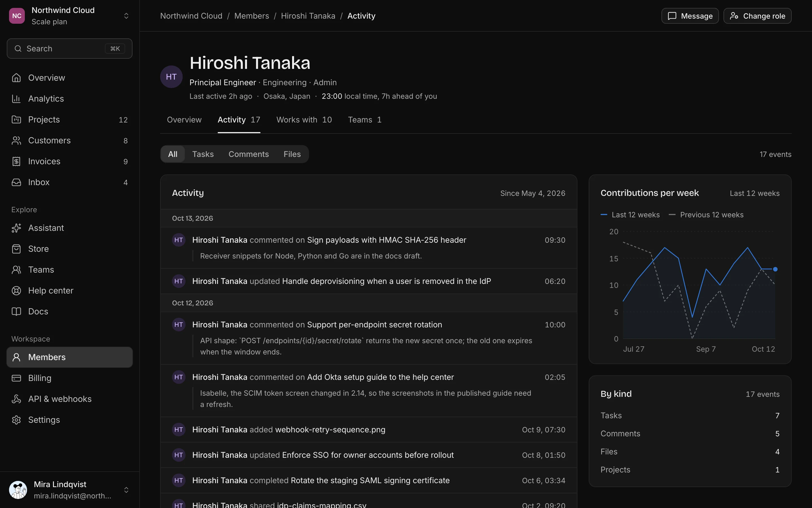Go to Northwind Cloud breadcrumb link

[x=191, y=16]
